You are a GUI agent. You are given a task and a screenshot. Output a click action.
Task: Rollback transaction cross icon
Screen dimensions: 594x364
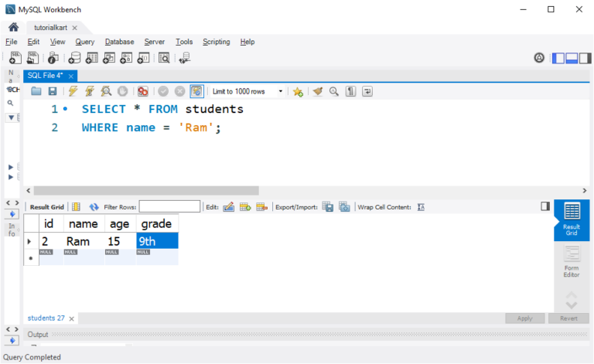click(180, 91)
